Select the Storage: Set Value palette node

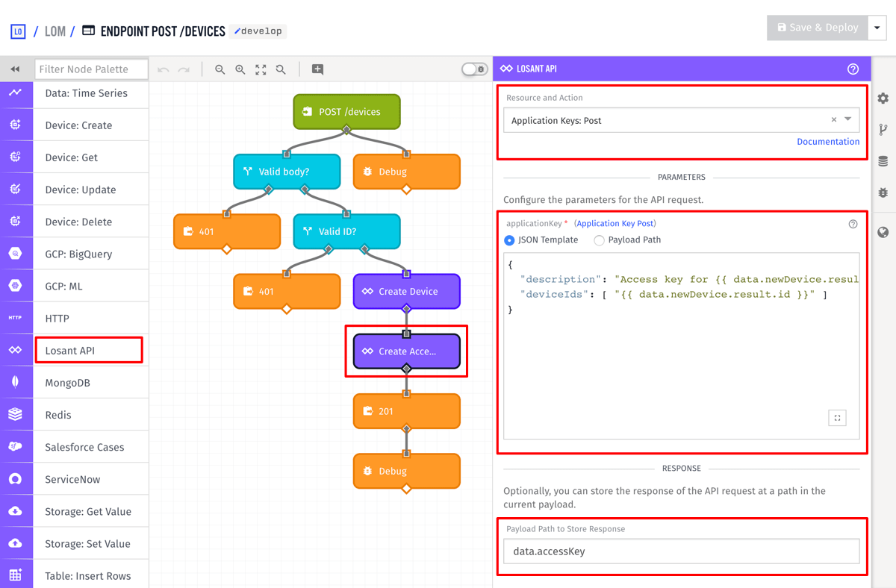[x=91, y=543]
